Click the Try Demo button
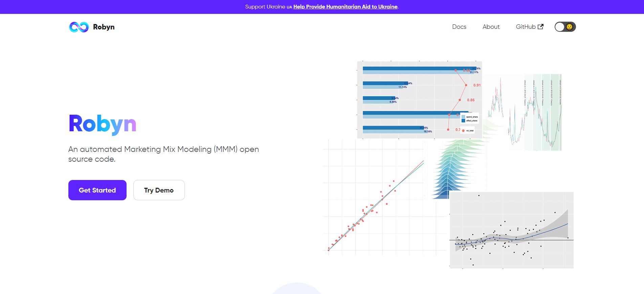 point(159,190)
